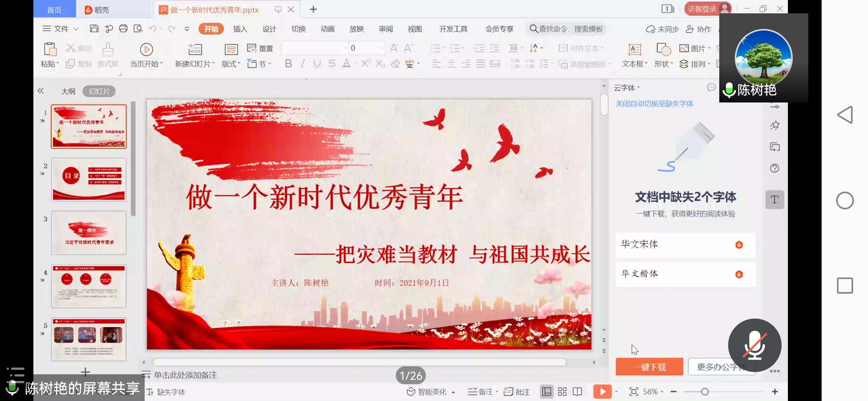Open the help question mark icon
868x401 pixels.
(775, 168)
